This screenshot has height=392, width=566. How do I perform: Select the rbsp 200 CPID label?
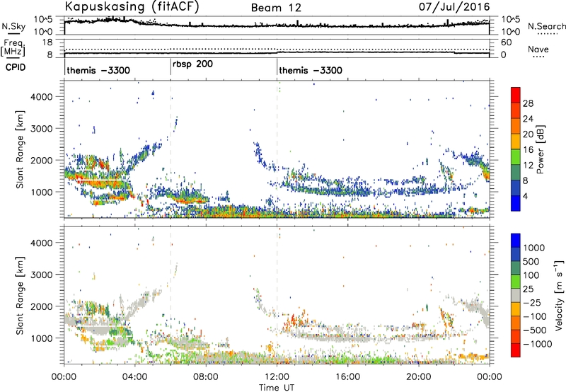(192, 64)
